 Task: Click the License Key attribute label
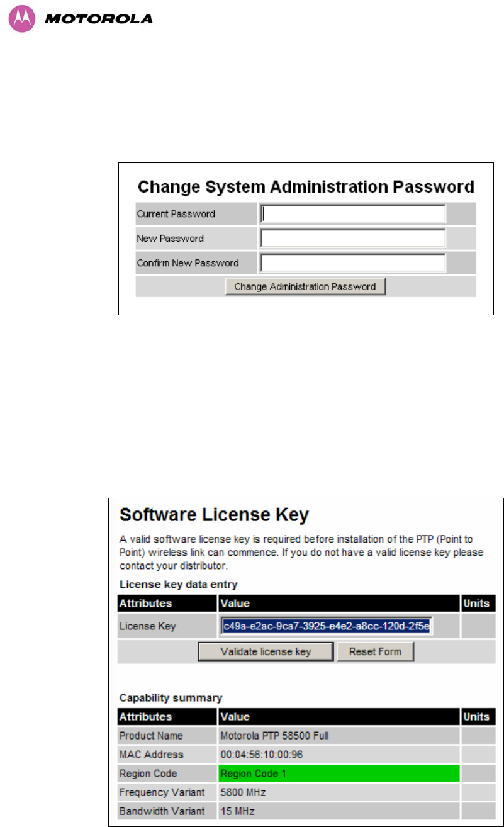point(148,626)
